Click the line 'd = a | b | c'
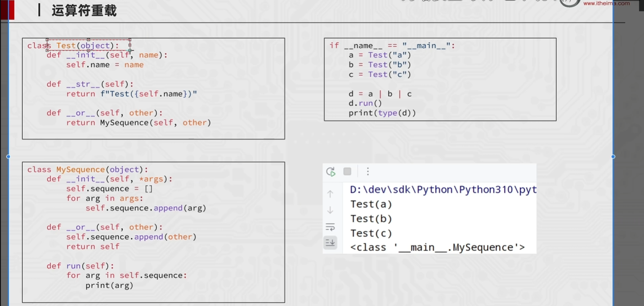Screen dimensions: 644x306 (380, 94)
